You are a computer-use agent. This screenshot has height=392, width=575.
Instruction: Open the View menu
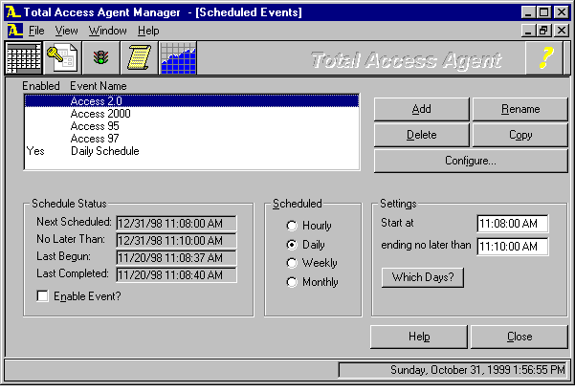[66, 31]
